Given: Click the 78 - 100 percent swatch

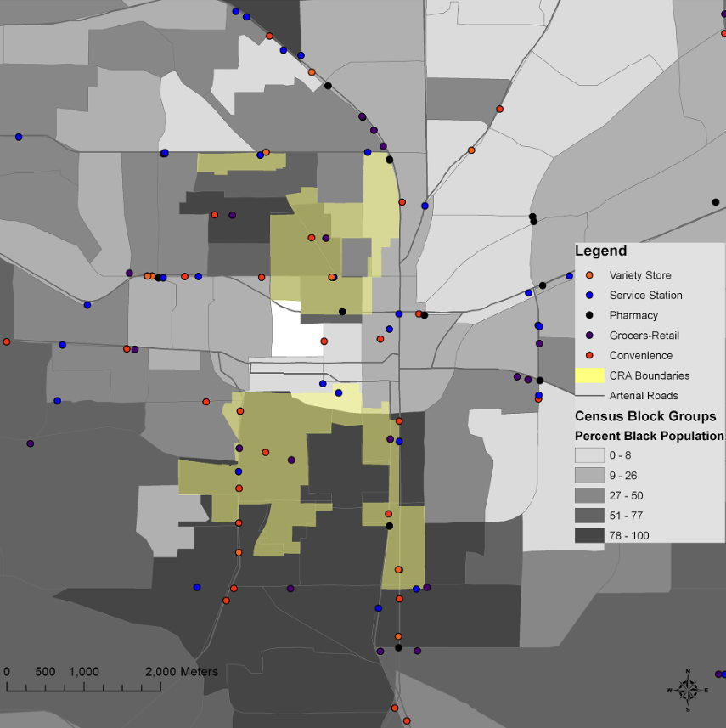Looking at the screenshot, I should click(x=589, y=535).
